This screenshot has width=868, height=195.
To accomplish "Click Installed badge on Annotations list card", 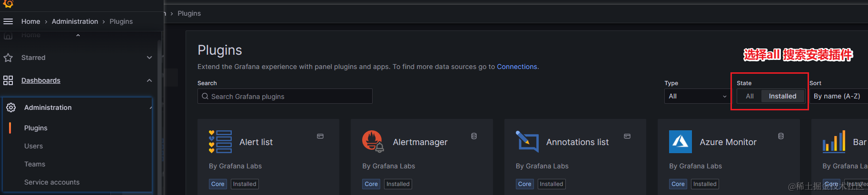I will 552,184.
